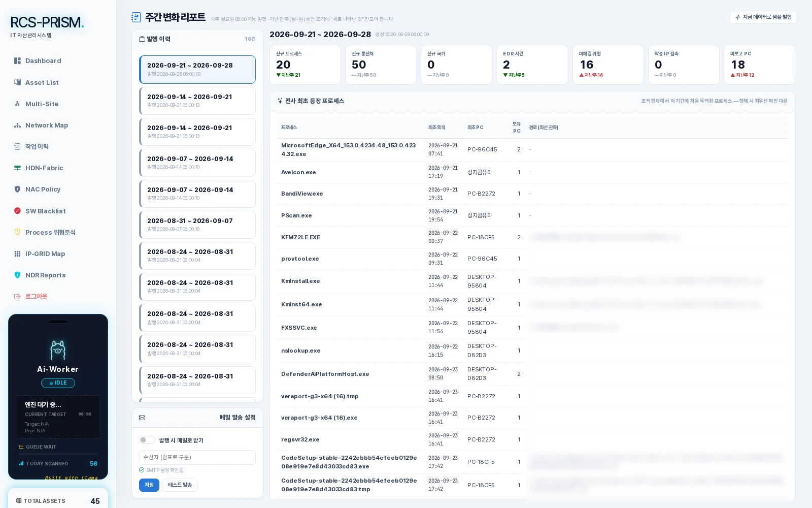Click the 프로세스 column header
This screenshot has width=812, height=508.
coord(289,128)
